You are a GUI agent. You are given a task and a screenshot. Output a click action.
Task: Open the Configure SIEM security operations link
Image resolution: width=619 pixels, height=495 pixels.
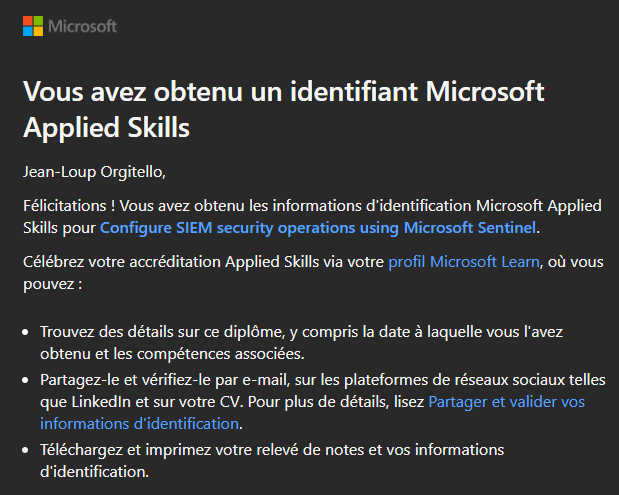318,228
